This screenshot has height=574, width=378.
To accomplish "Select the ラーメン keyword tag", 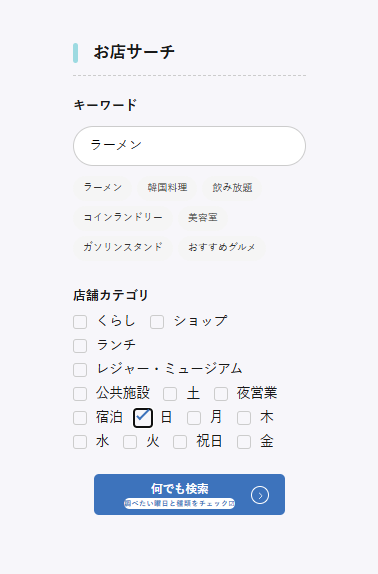I will pos(102,187).
